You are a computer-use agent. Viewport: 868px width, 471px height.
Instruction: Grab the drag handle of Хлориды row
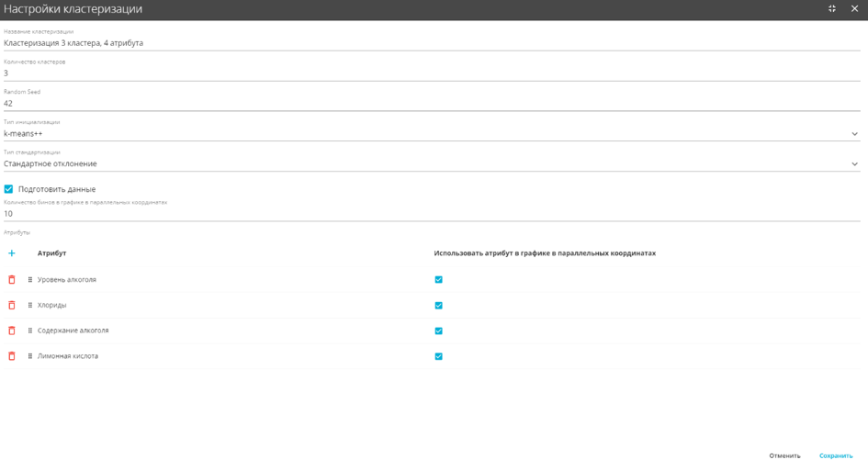(x=30, y=305)
